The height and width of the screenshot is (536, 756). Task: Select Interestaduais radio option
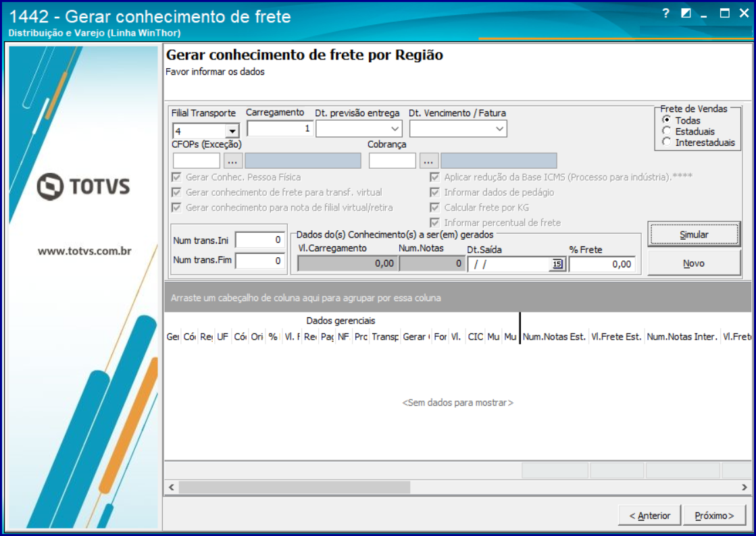(667, 142)
